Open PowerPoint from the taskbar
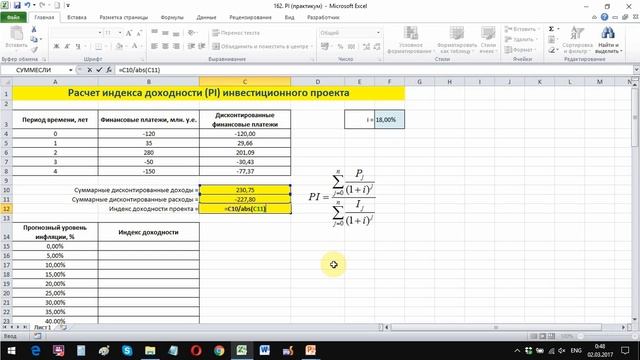This screenshot has width=640, height=360. pos(311,350)
